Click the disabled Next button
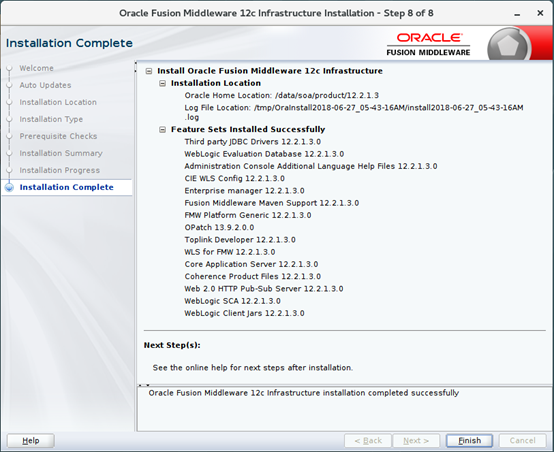Screen dimensions: 554x452 pyautogui.click(x=416, y=441)
